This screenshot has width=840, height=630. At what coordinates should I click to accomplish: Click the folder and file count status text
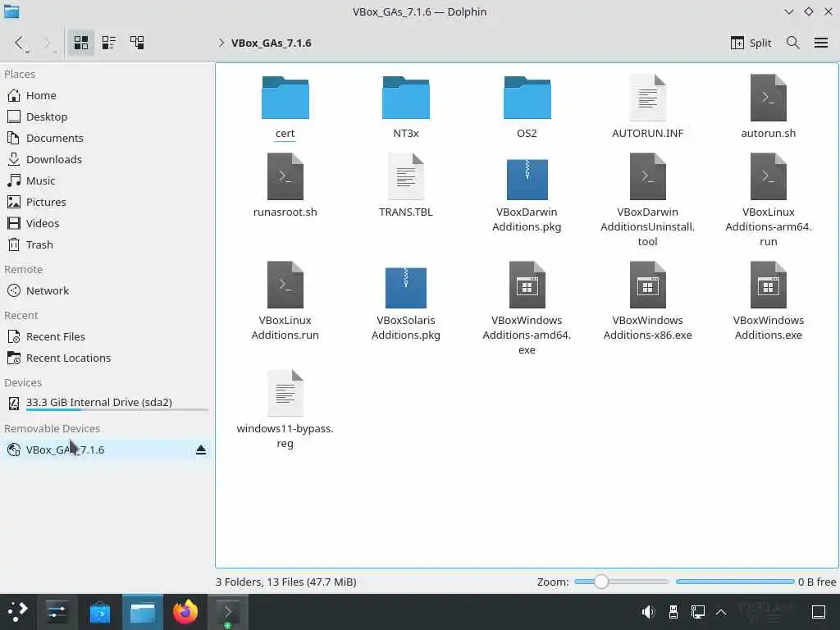pyautogui.click(x=286, y=582)
